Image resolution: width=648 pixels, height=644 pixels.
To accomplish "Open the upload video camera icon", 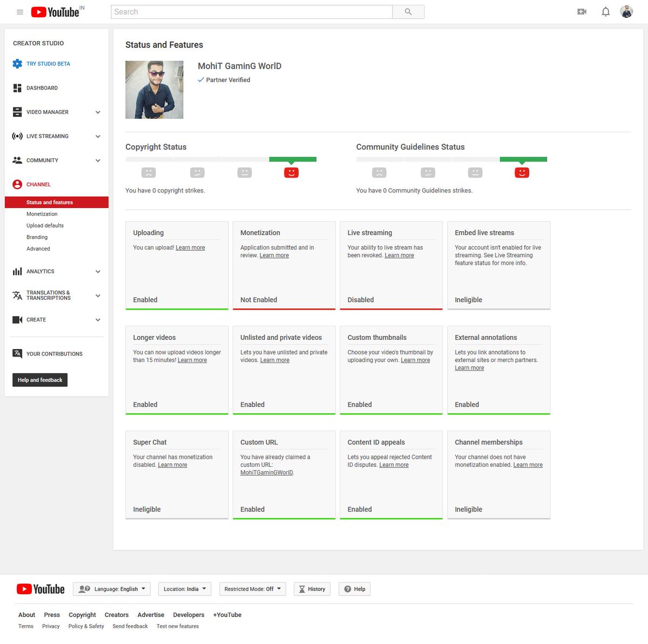I will (582, 12).
